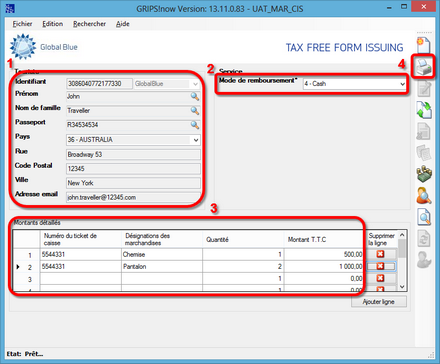Expand the Mode de remboursement dropdown

click(x=402, y=84)
